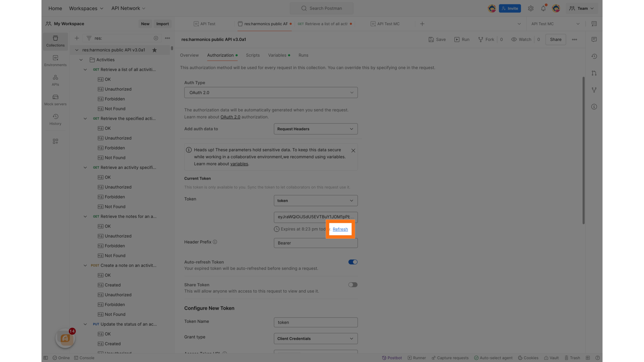The height and width of the screenshot is (362, 644).
Task: Open the collection actions ellipsis menu
Action: click(575, 40)
